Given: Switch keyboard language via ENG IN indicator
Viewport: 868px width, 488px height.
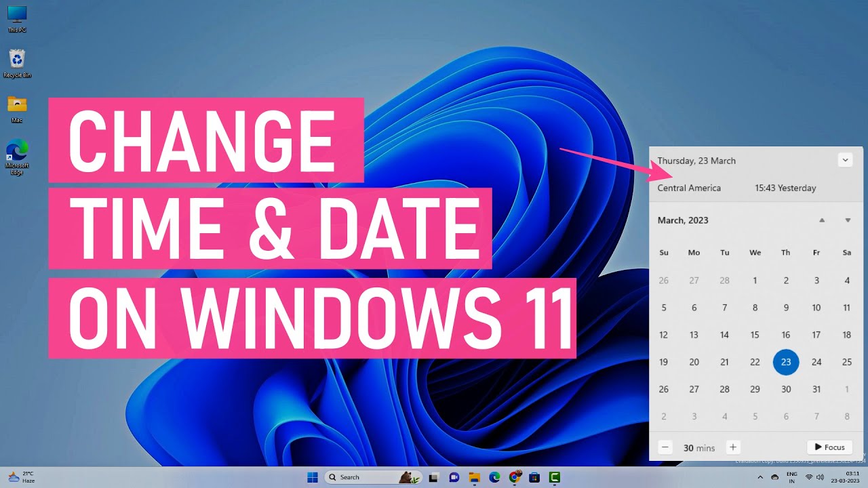Looking at the screenshot, I should click(x=792, y=477).
